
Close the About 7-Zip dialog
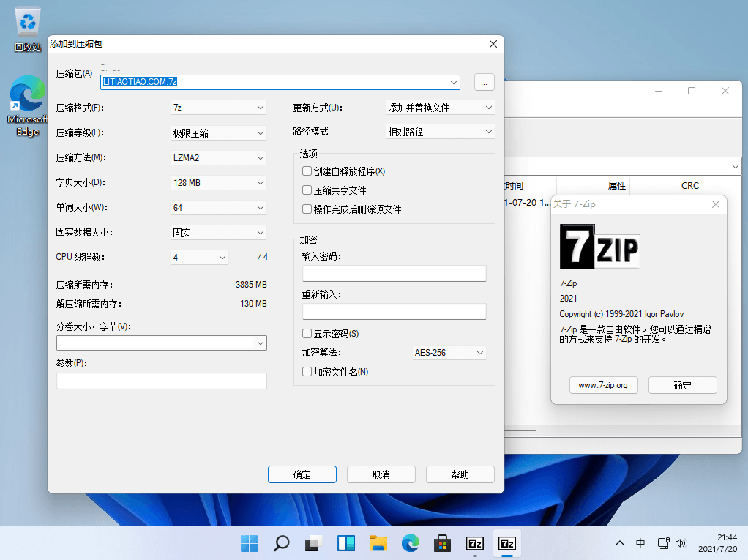[716, 204]
